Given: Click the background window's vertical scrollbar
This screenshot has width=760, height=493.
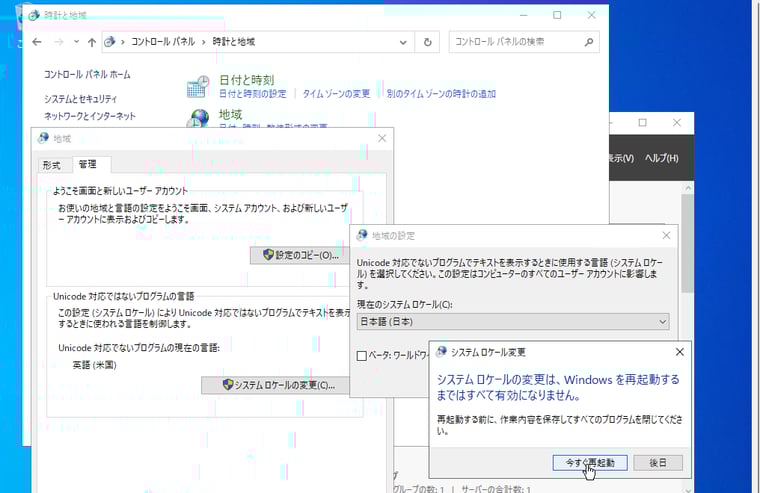Looking at the screenshot, I should (687, 244).
